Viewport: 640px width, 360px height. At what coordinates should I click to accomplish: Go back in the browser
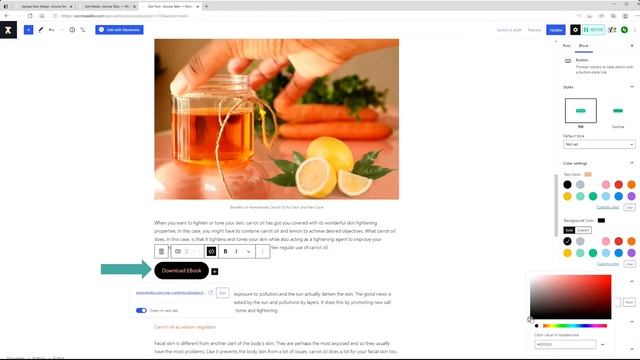7,16
